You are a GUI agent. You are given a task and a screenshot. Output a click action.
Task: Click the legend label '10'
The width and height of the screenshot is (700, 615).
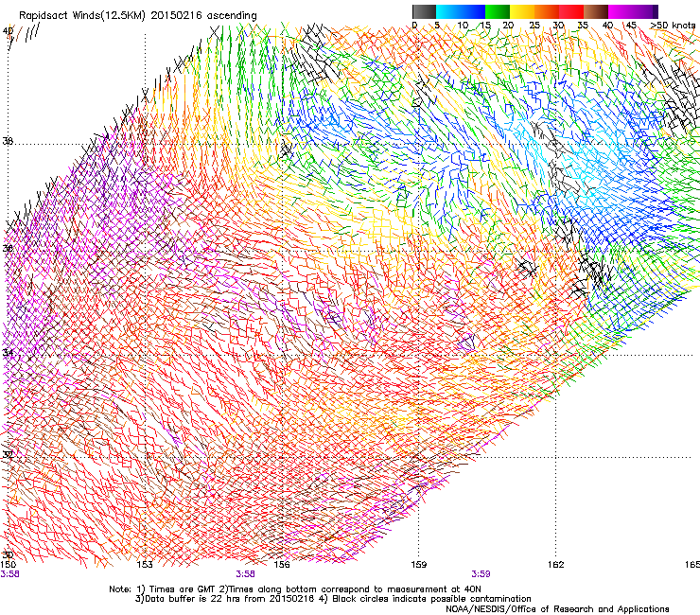click(x=463, y=25)
